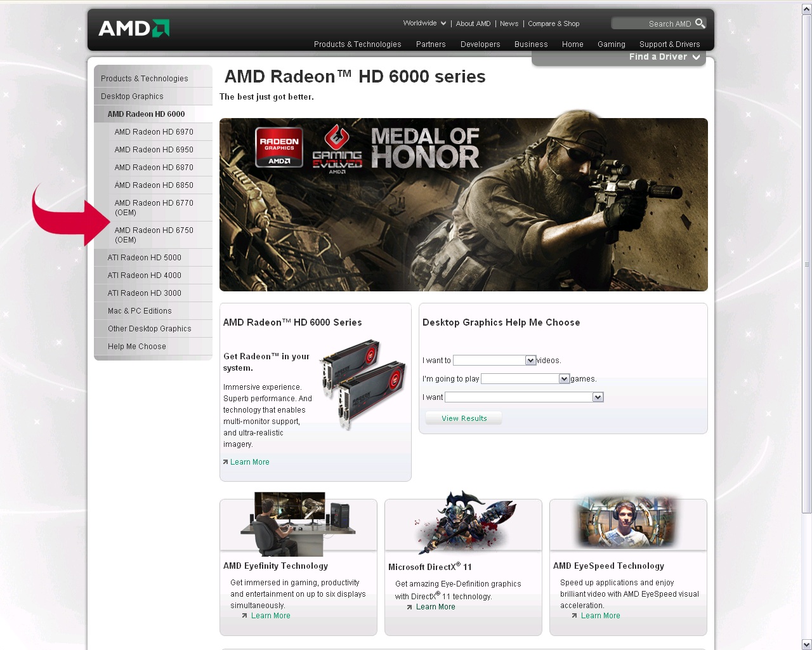Screen dimensions: 812x650
Task: Open the 'I'm going to play' games dropdown
Action: [x=525, y=379]
